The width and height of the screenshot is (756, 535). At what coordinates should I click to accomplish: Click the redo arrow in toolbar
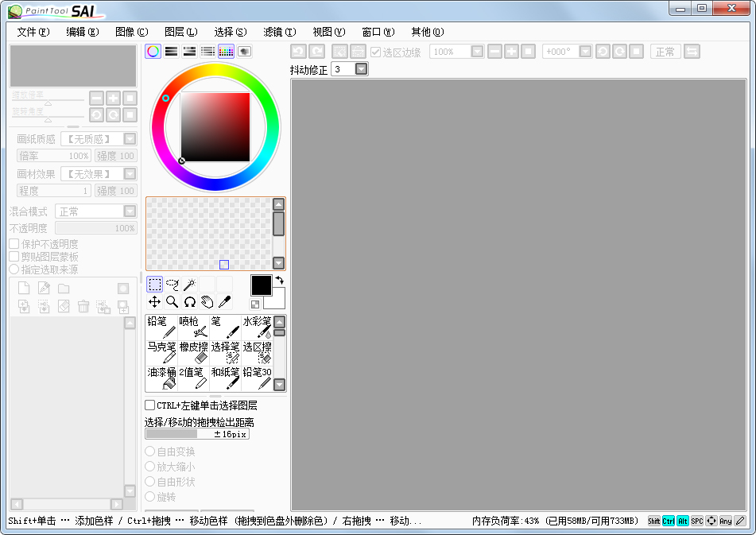[x=316, y=52]
